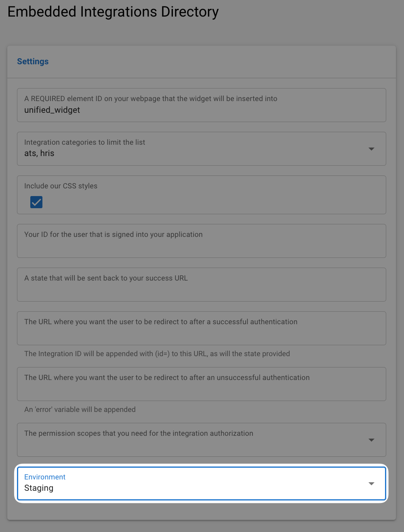Toggle the Include our CSS styles checkbox
Viewport: 404px width, 532px height.
[36, 202]
